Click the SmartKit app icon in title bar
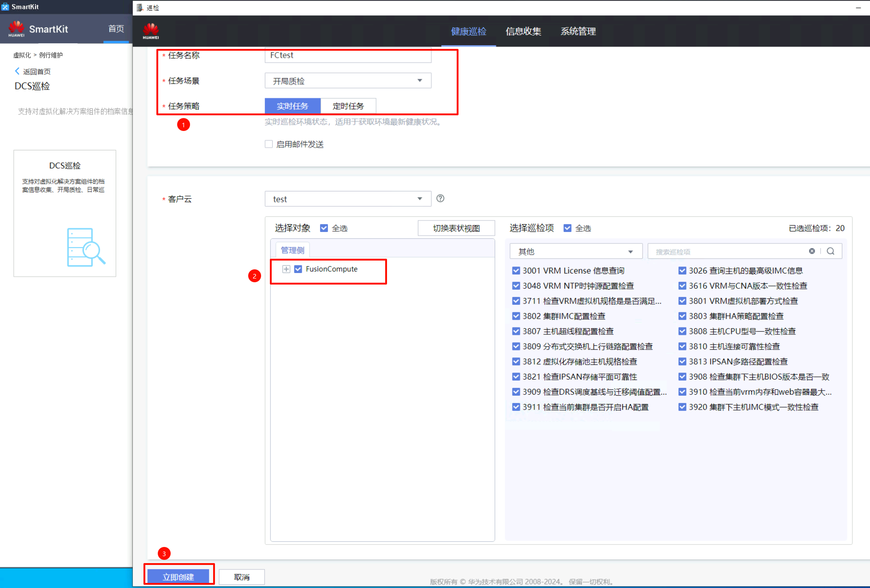 pyautogui.click(x=6, y=6)
